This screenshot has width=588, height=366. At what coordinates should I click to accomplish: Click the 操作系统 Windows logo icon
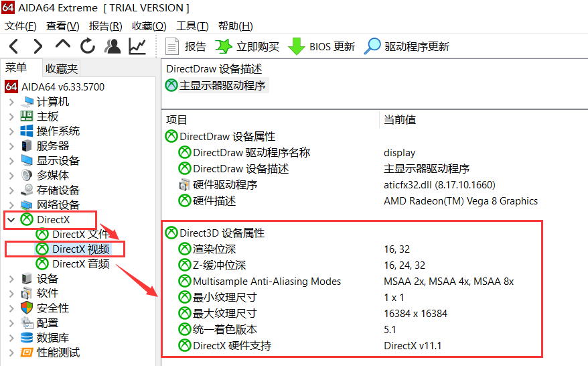point(27,131)
